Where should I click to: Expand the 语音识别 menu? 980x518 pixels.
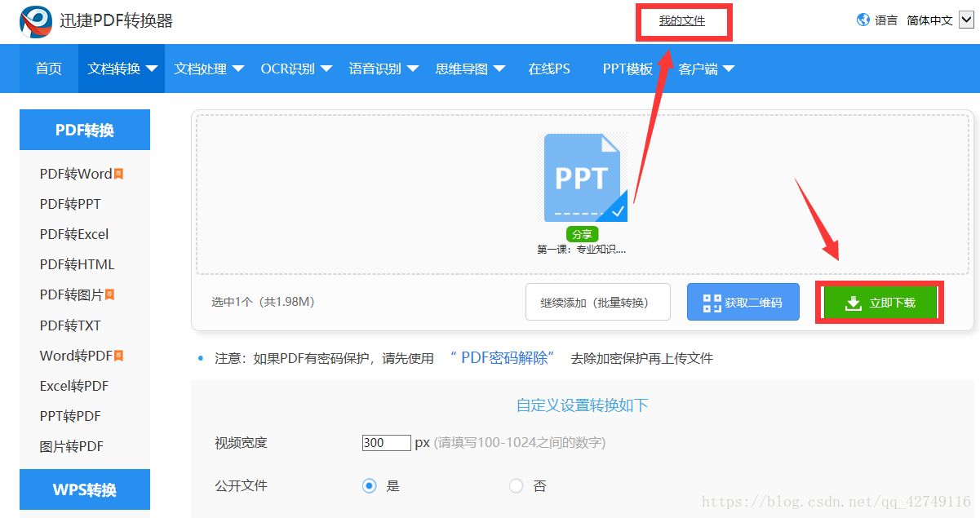coord(384,69)
